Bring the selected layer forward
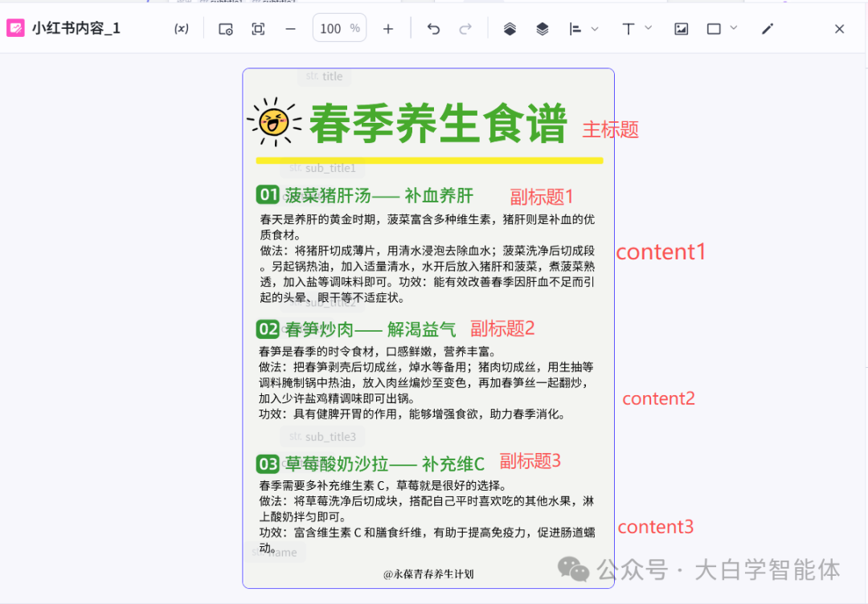Image resolution: width=868 pixels, height=604 pixels. click(x=510, y=29)
